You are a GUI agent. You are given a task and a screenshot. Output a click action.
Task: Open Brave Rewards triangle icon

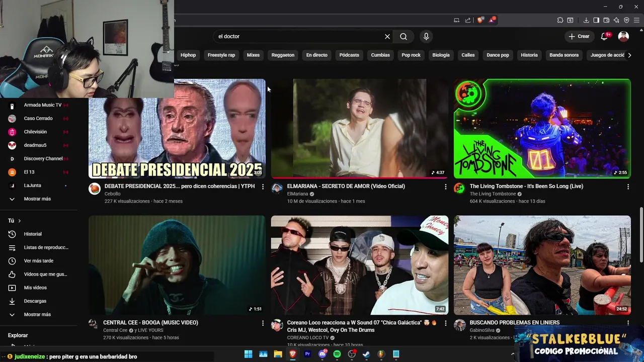coord(492,20)
